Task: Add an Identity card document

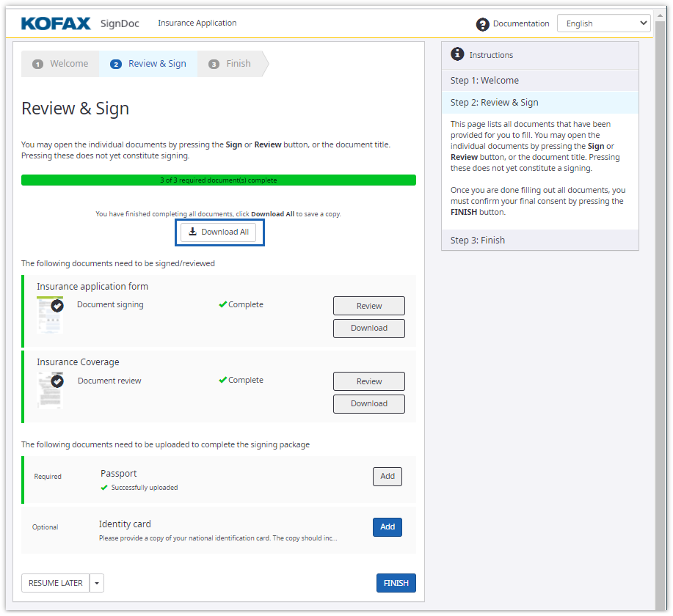Action: (388, 527)
